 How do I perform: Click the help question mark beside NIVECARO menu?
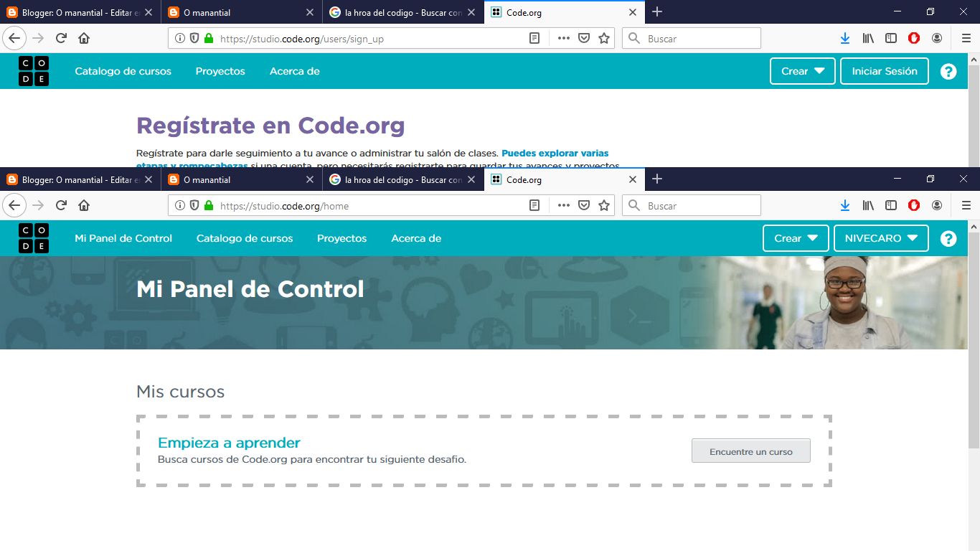point(948,239)
